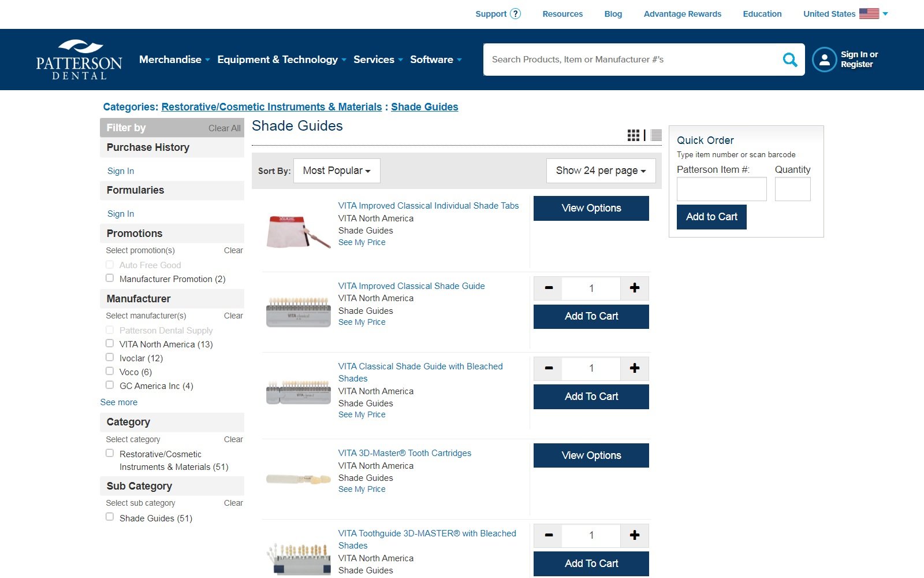
Task: Click the Patterson Item # input field
Action: (x=722, y=189)
